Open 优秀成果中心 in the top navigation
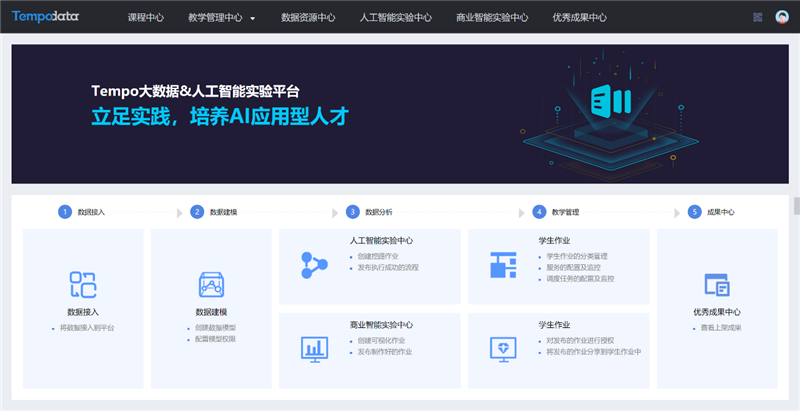Image resolution: width=800 pixels, height=411 pixels. tap(579, 17)
